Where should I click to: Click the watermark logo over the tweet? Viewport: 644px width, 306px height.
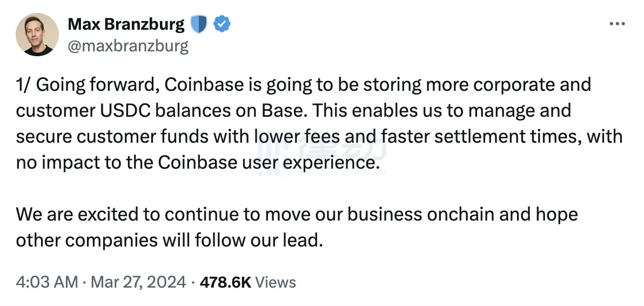(x=321, y=155)
